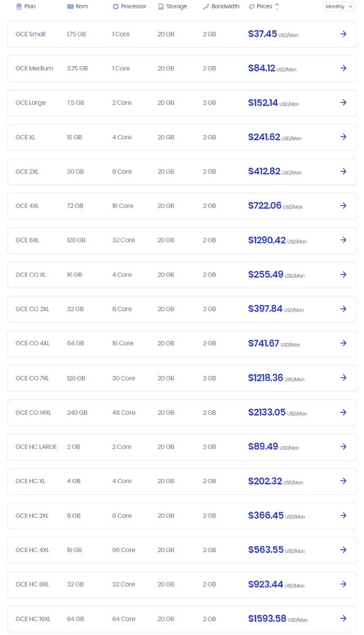Screen dimensions: 364x635
Task: Click the $255.49 price value
Action: click(266, 275)
